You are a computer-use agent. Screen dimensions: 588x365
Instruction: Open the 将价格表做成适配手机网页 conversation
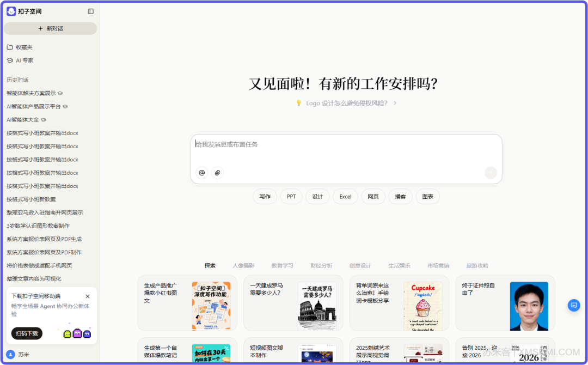(39, 266)
